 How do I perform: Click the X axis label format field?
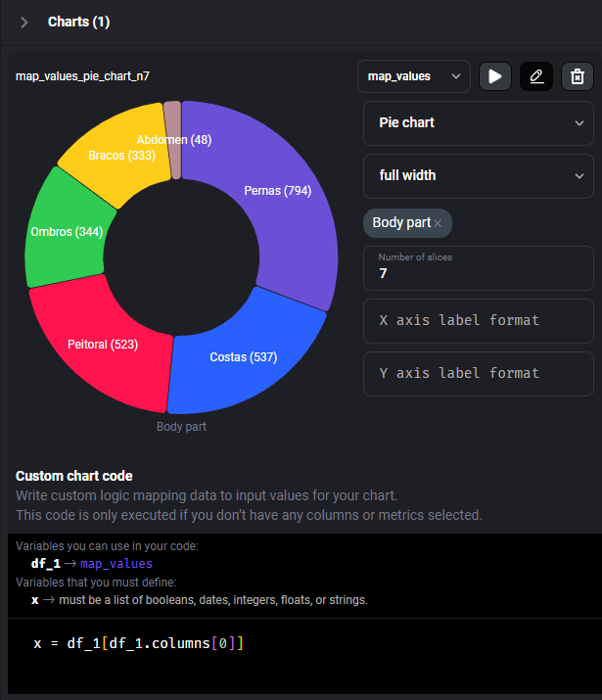click(479, 321)
